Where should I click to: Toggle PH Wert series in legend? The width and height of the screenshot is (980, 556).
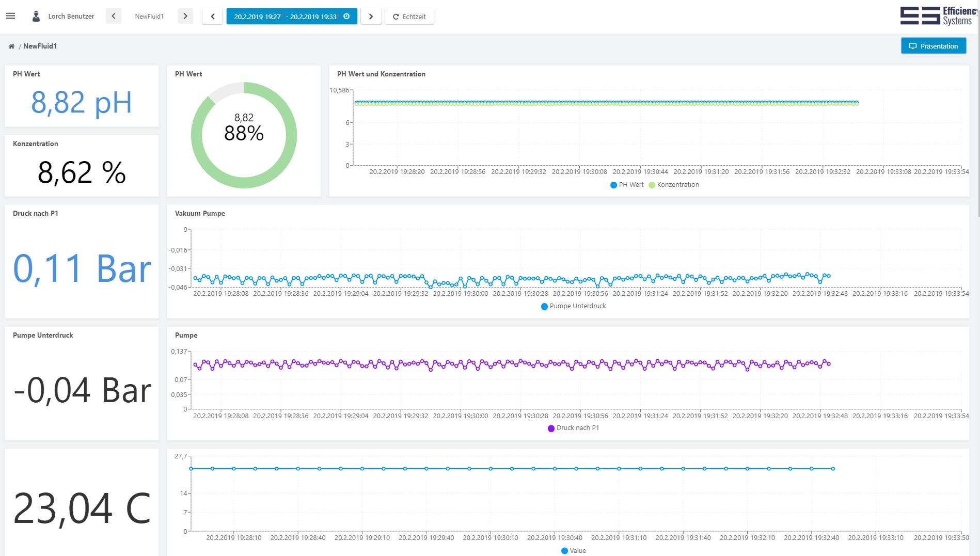pos(627,185)
